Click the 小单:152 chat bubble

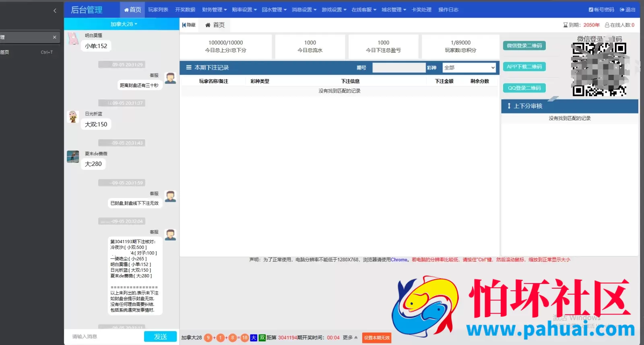[x=96, y=46]
